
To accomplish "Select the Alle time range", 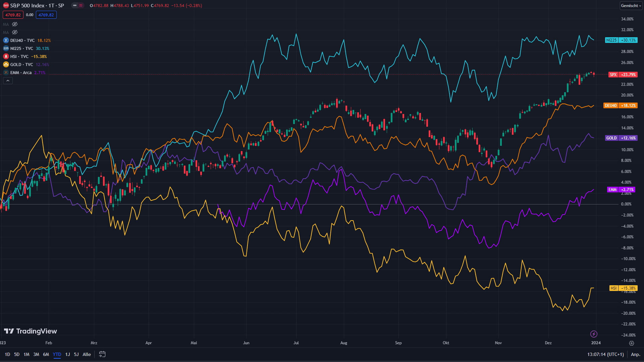I will (x=87, y=354).
